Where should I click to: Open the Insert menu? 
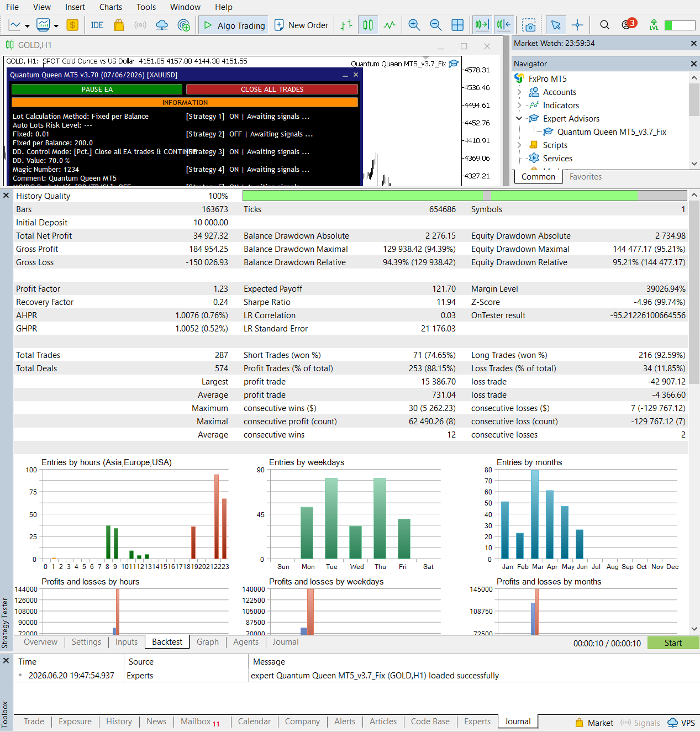click(75, 7)
